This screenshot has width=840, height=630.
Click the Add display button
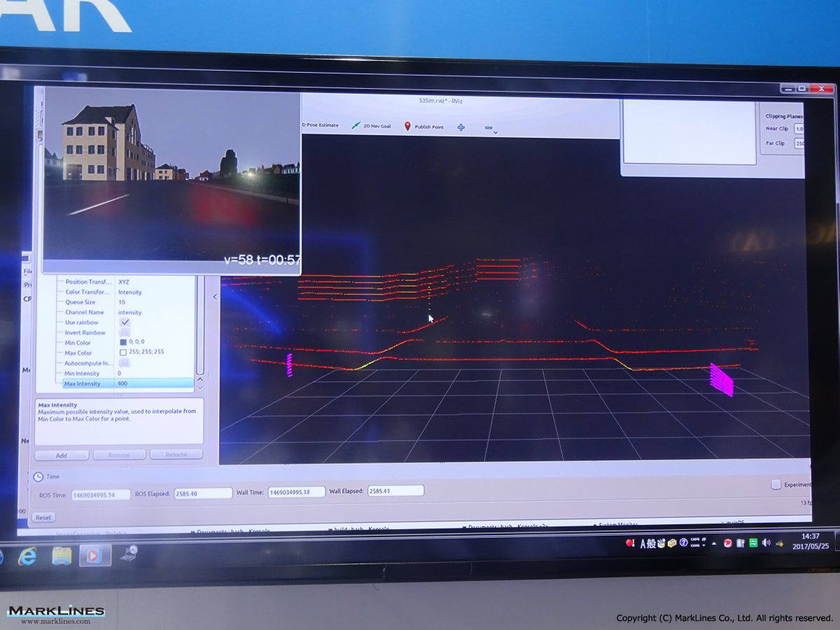(62, 455)
